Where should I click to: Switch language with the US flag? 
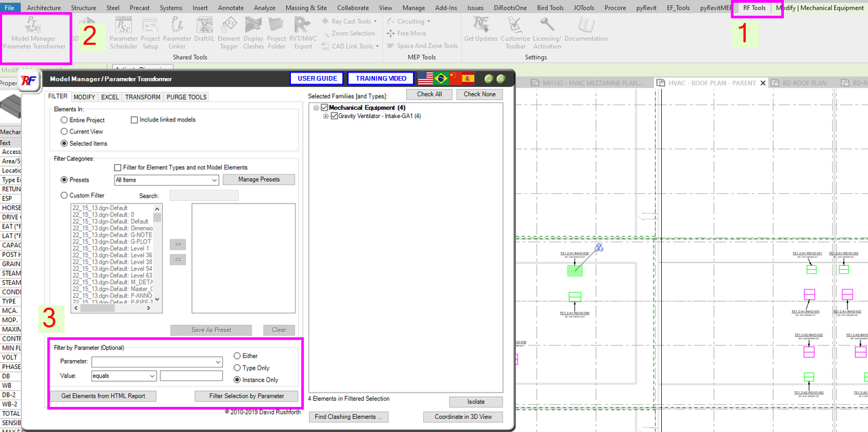425,79
